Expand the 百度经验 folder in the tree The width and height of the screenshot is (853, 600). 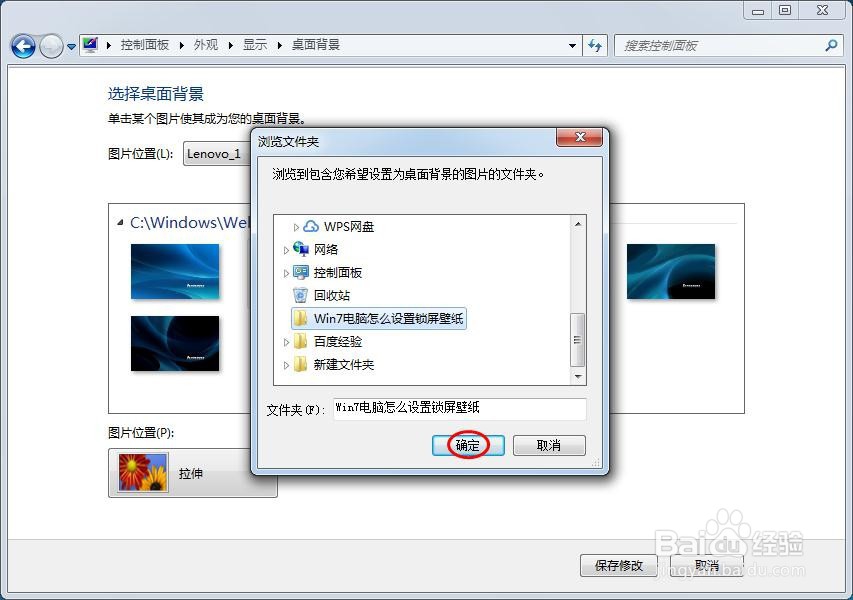coord(285,340)
